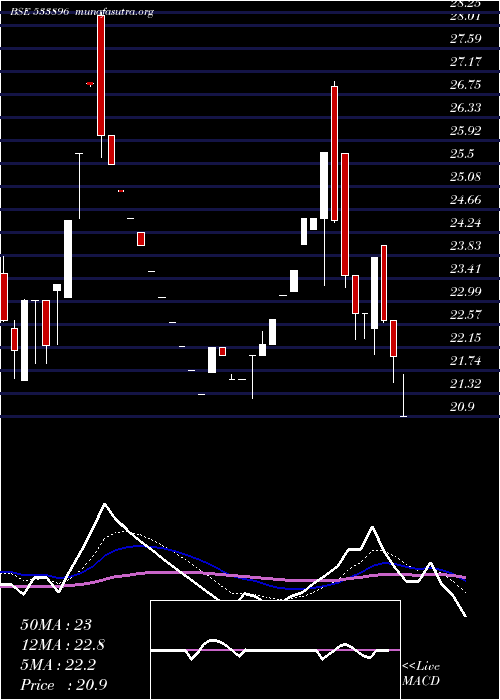
Task: Click the 25.92 price axis label
Action: click(x=465, y=131)
